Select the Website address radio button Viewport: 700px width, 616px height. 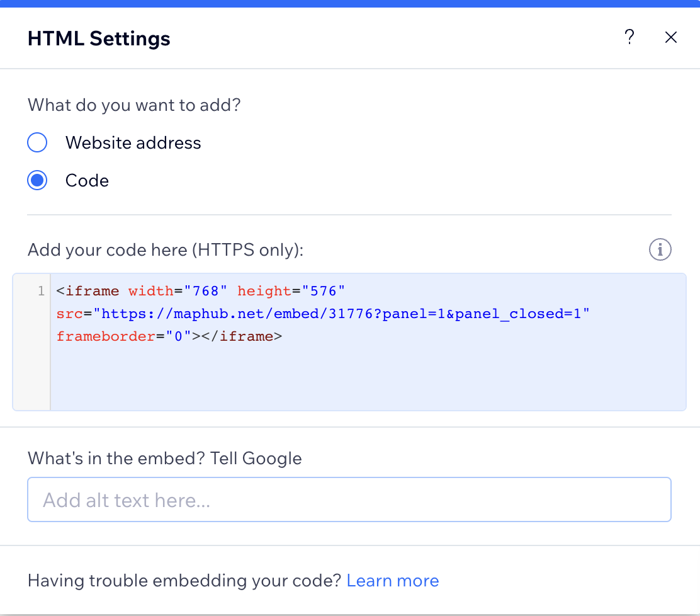(38, 143)
